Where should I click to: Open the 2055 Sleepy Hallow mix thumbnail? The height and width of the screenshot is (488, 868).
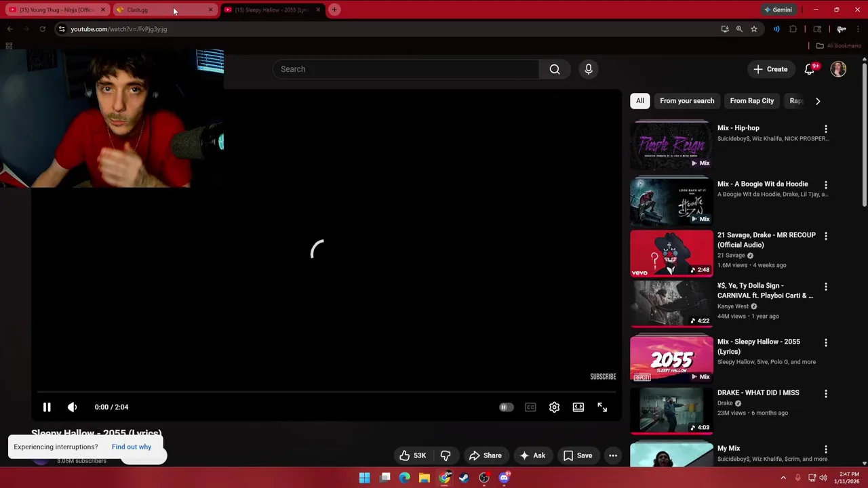(x=672, y=359)
